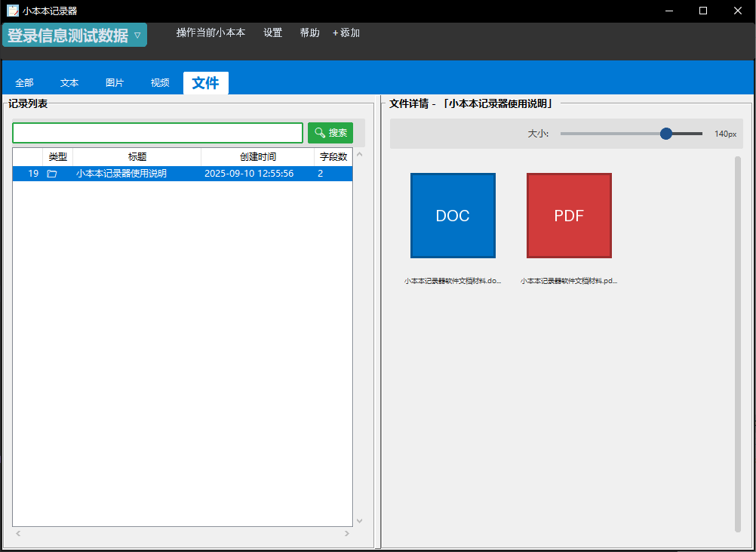Click the file details vertical scrollbar
Viewport: 756px width, 552px height.
738,344
